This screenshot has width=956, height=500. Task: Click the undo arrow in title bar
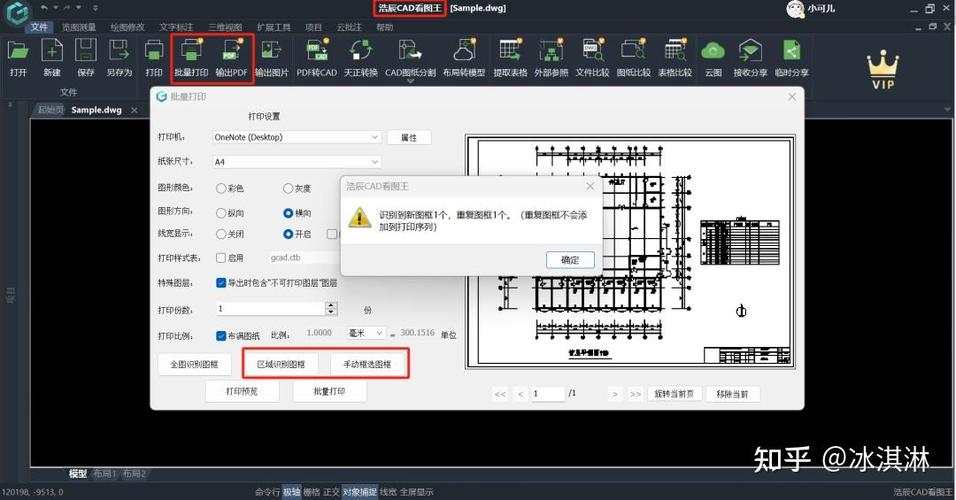(x=44, y=8)
